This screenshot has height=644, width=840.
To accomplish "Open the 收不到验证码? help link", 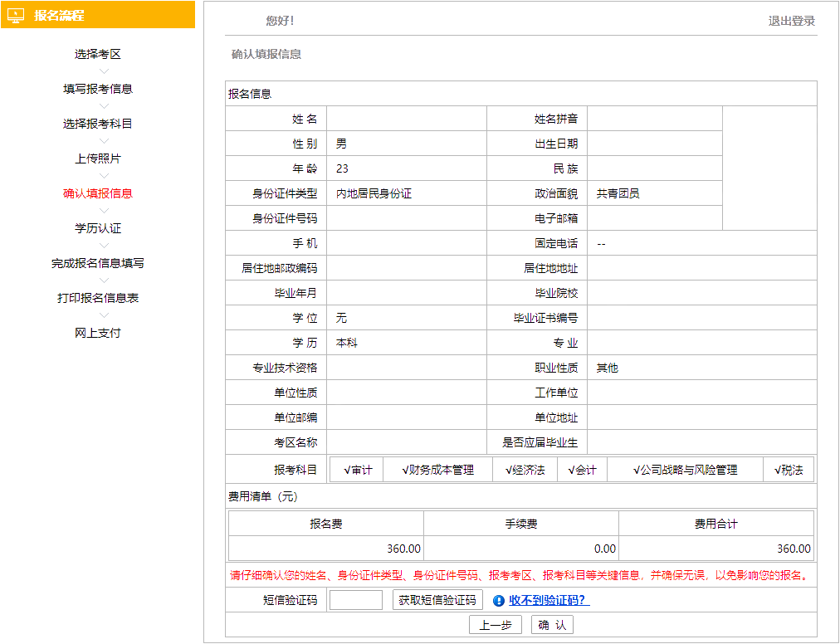I will coord(547,599).
